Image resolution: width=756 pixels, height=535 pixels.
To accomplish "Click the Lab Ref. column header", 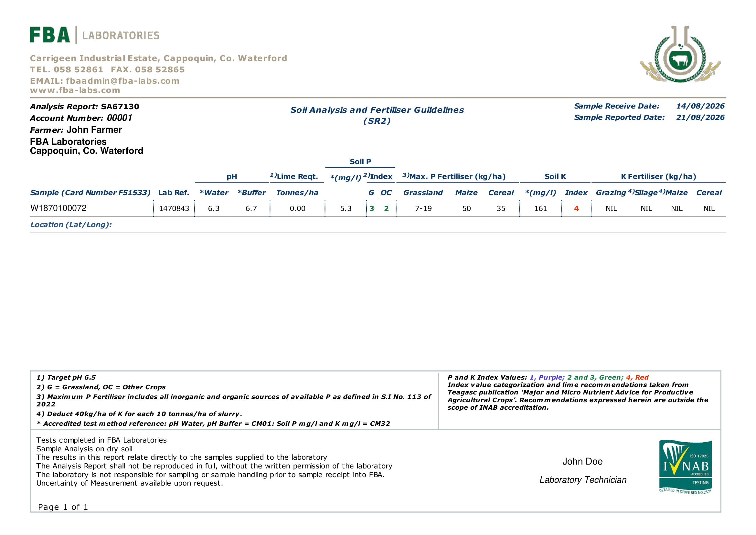I will (174, 193).
